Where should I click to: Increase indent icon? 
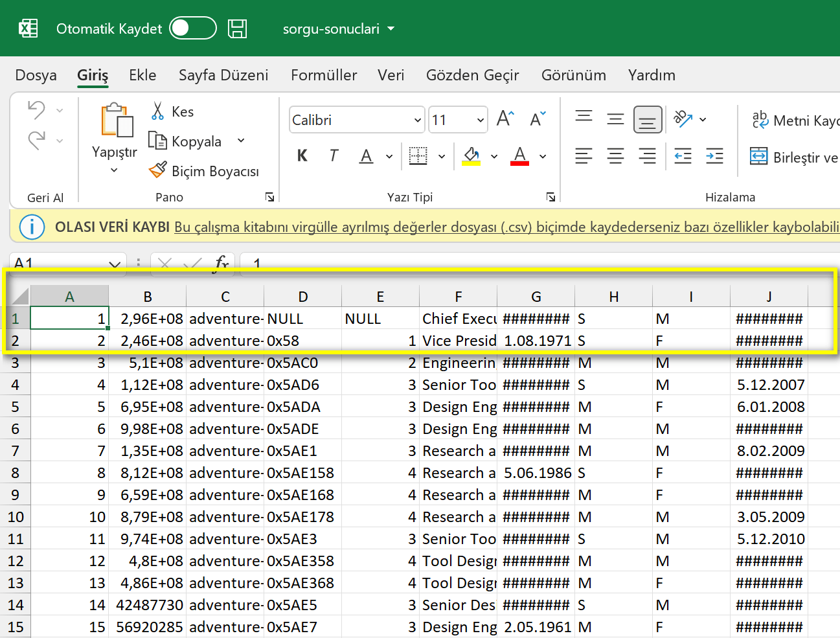714,156
